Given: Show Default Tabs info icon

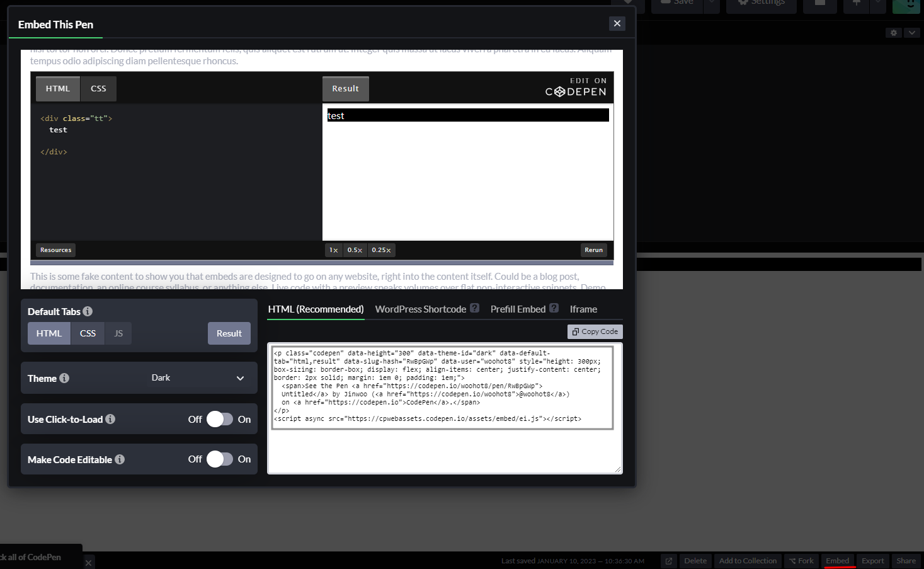Looking at the screenshot, I should (88, 311).
